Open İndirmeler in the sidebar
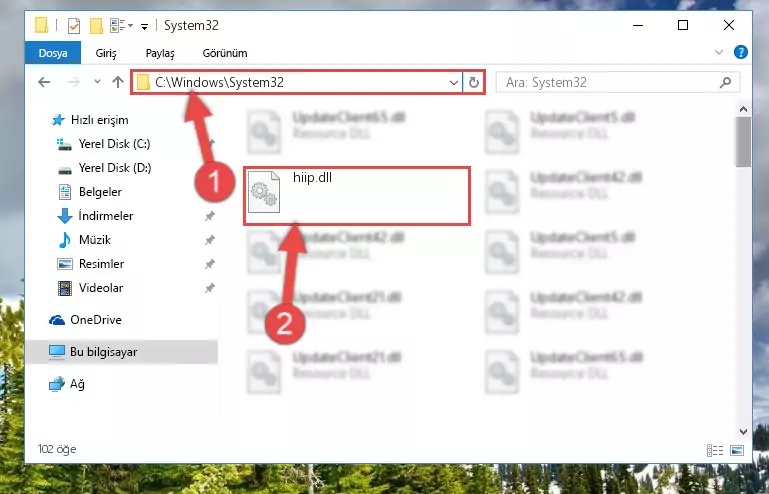Screen dimensions: 769x494 (105, 216)
